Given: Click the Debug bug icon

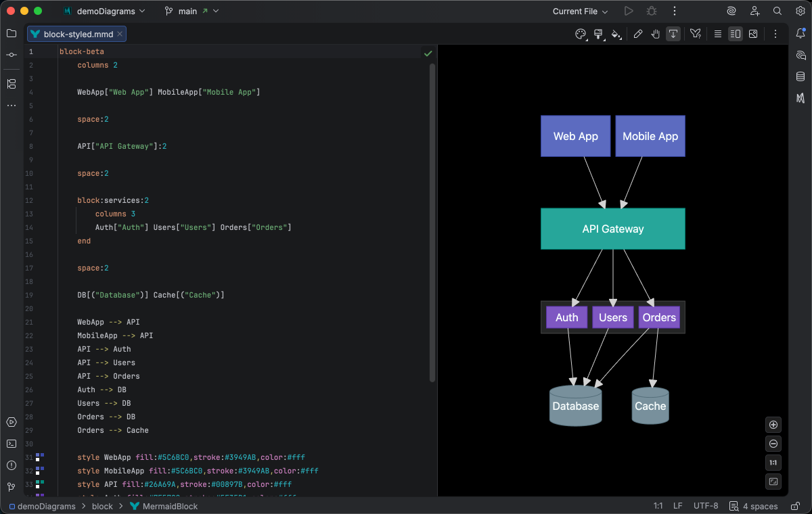Looking at the screenshot, I should (x=652, y=11).
